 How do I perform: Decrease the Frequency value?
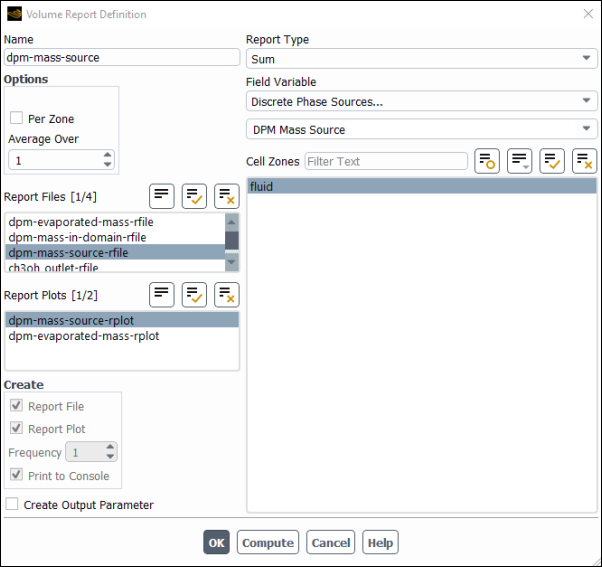tap(110, 457)
